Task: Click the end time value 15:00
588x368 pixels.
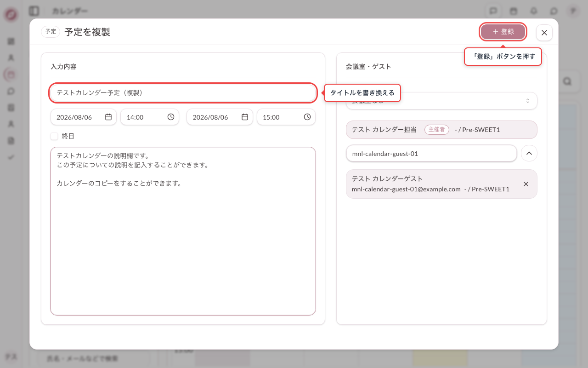Action: 271,117
